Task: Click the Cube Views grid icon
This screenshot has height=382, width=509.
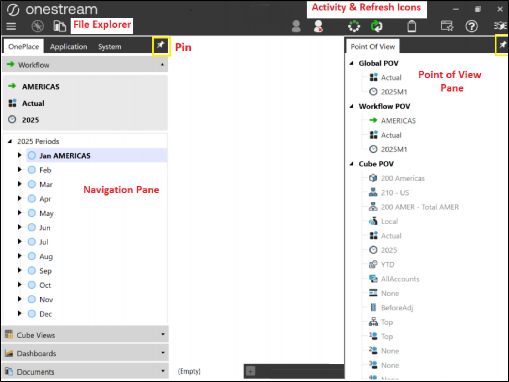Action: 9,334
